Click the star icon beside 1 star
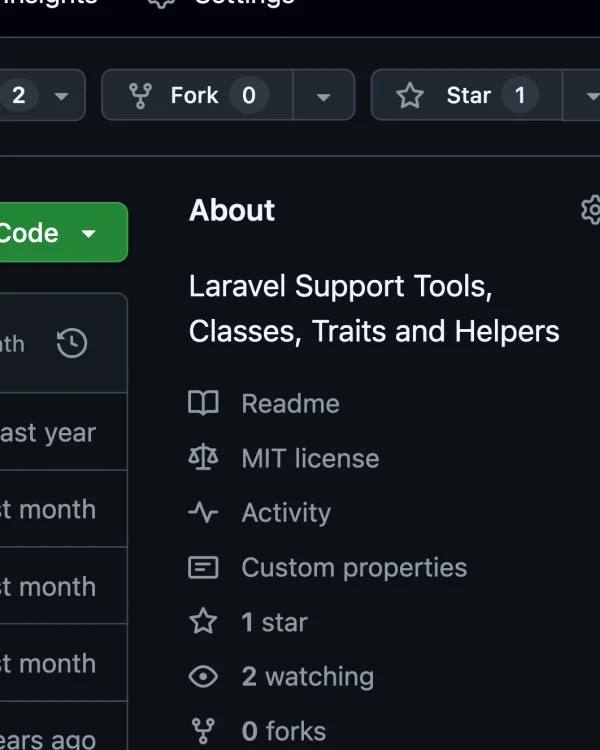This screenshot has width=600, height=750. (203, 621)
